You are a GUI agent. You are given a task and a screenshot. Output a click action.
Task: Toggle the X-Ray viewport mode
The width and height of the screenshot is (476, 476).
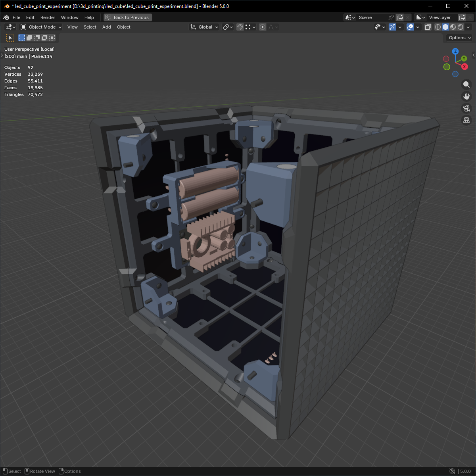pyautogui.click(x=428, y=27)
